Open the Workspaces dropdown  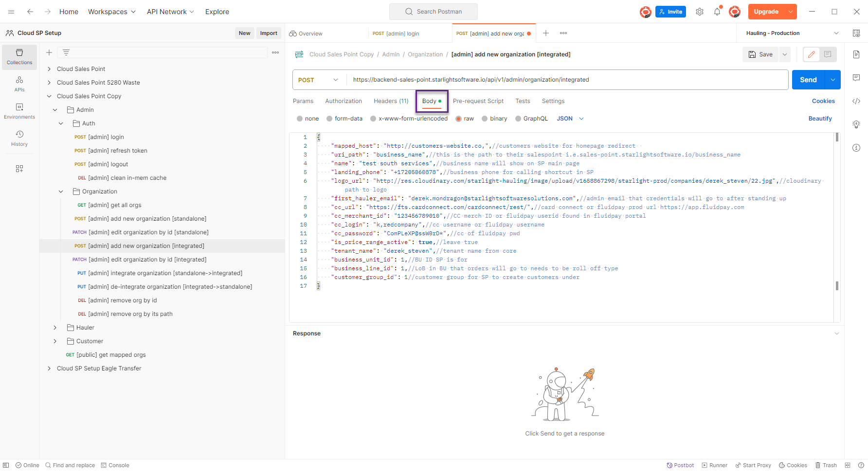[112, 12]
